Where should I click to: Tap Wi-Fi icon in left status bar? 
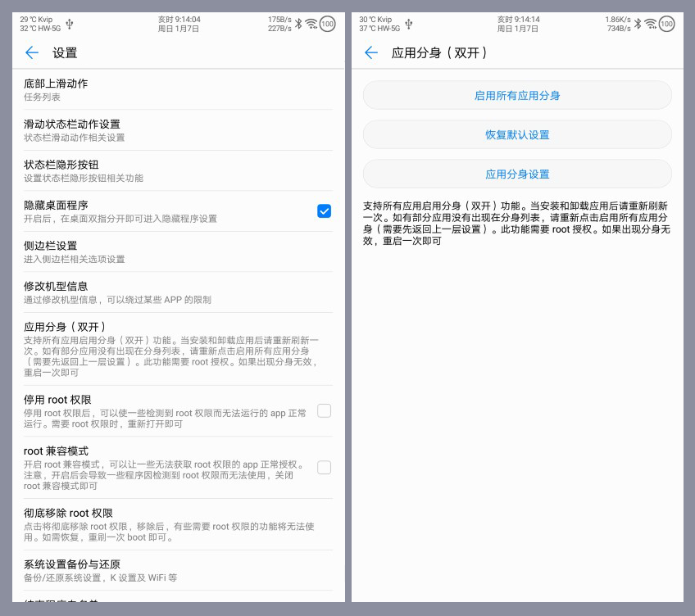click(x=311, y=24)
